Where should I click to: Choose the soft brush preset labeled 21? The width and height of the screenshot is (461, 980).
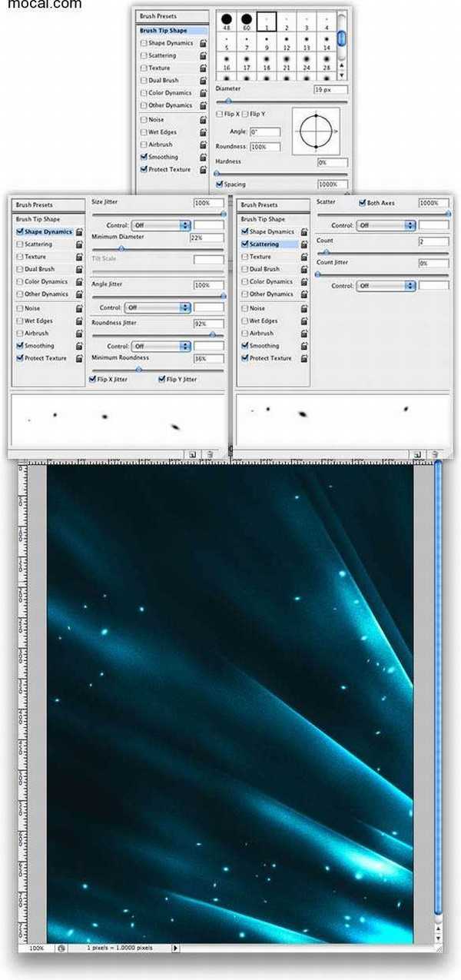coord(287,58)
